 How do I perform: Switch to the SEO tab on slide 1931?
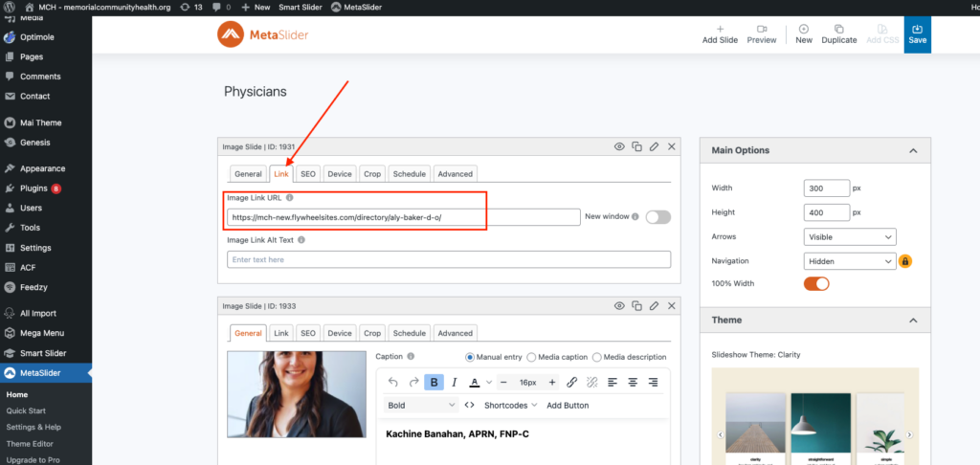pyautogui.click(x=307, y=174)
